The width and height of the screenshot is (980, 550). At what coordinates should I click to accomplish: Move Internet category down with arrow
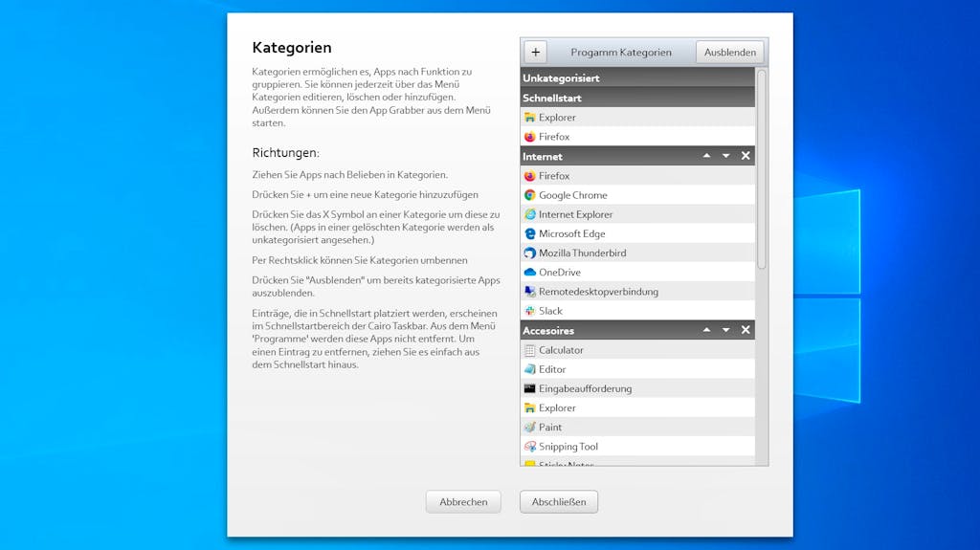(725, 156)
